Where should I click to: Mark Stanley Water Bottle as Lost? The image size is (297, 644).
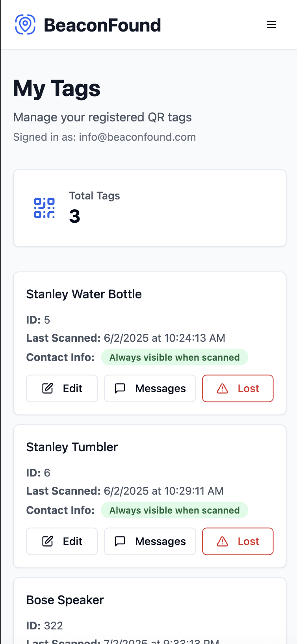pyautogui.click(x=238, y=388)
